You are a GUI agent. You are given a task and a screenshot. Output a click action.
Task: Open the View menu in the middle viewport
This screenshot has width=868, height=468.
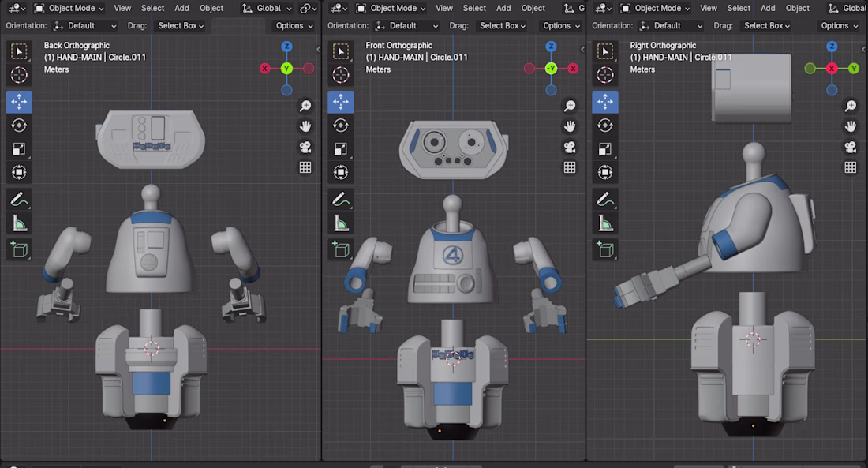pos(444,9)
